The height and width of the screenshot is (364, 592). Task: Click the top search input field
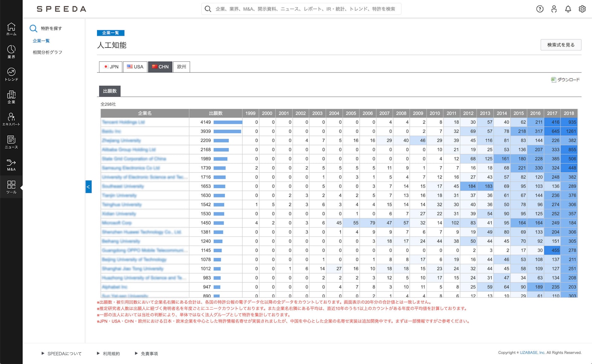click(305, 9)
